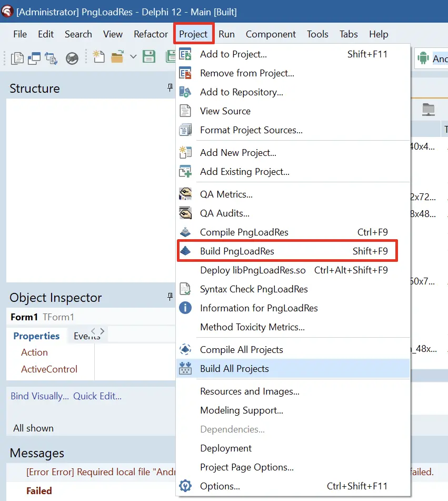Screen dimensions: 448x501
Task: Click the QA Audits icon
Action: coord(185,213)
